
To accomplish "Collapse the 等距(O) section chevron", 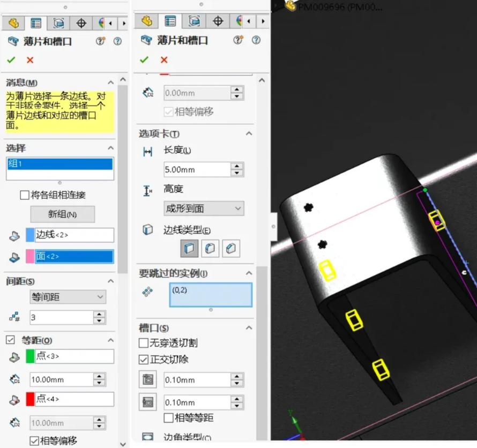I will coord(111,340).
